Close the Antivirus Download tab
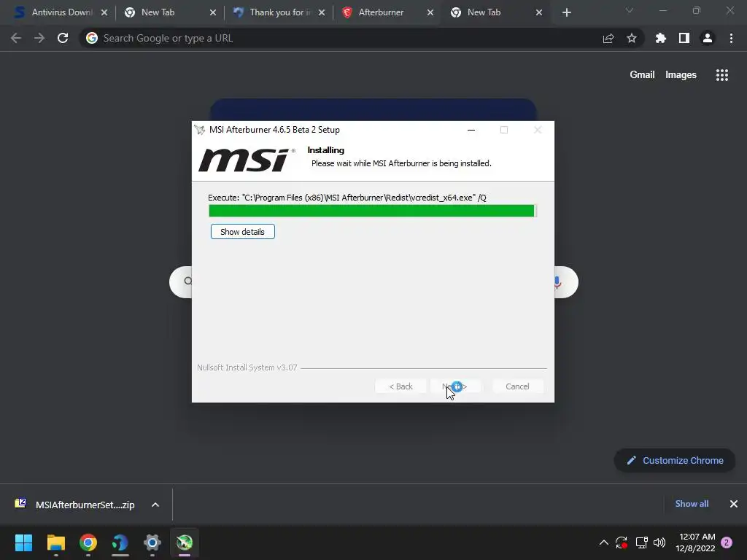 tap(104, 12)
